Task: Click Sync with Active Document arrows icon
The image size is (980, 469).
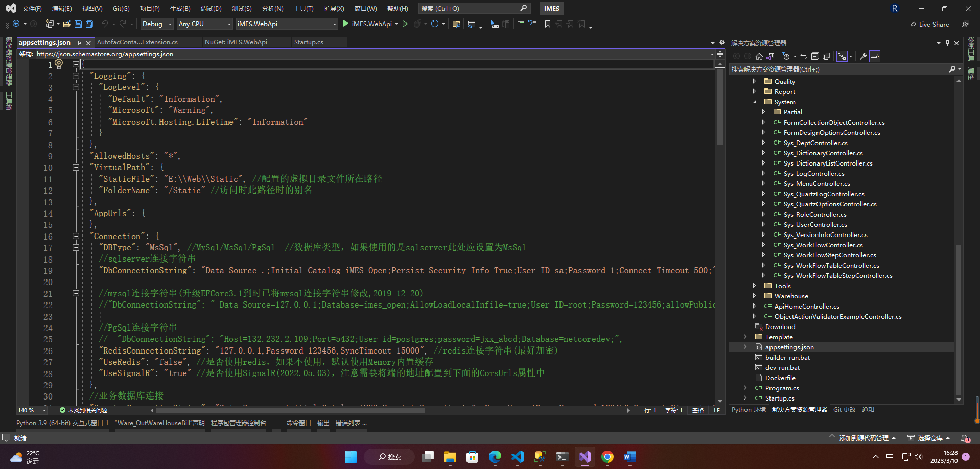Action: pyautogui.click(x=804, y=56)
